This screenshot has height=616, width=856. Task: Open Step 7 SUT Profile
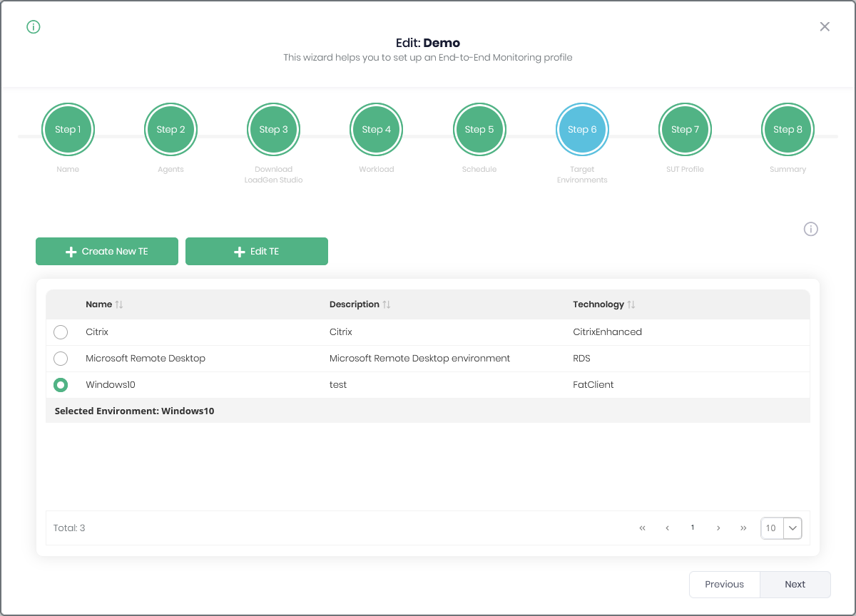pos(685,130)
